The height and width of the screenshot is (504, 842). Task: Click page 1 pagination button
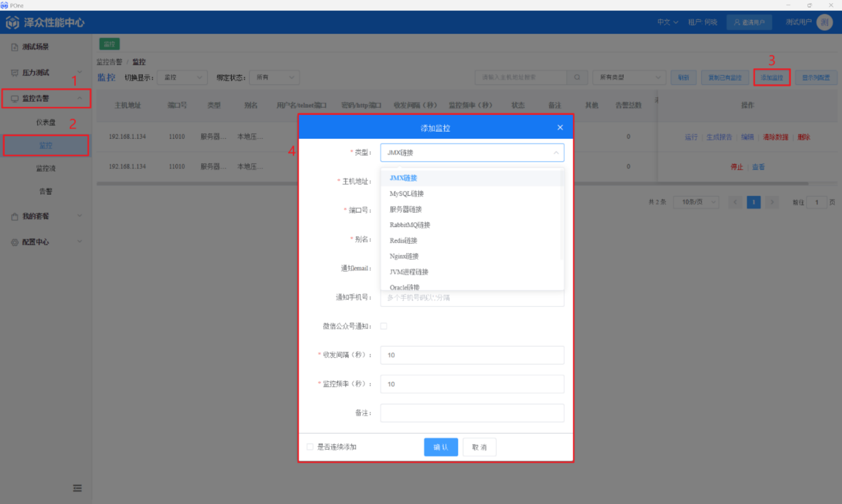click(x=753, y=202)
